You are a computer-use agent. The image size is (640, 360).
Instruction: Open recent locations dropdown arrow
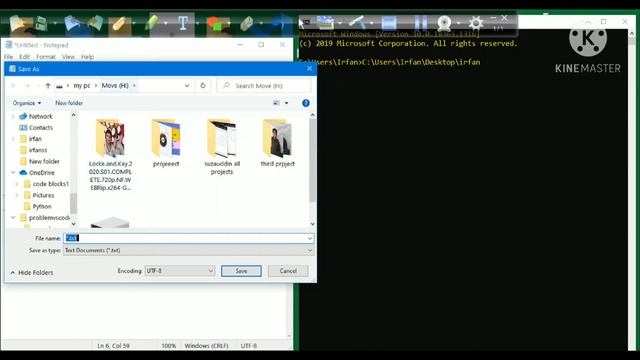pyautogui.click(x=38, y=86)
